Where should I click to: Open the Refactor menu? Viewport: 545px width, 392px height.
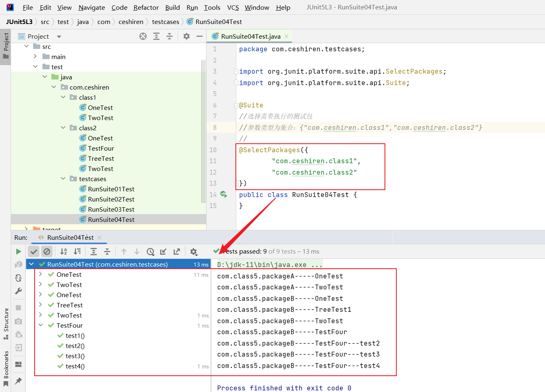(146, 7)
